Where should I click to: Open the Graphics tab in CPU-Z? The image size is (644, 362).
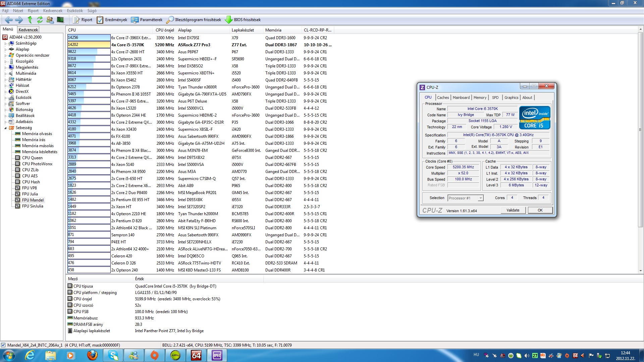(511, 98)
